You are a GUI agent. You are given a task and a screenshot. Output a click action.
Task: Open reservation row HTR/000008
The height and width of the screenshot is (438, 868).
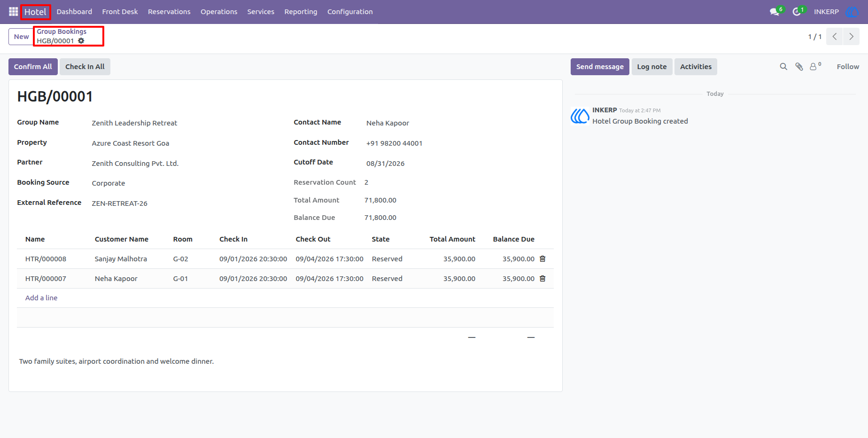click(x=285, y=259)
